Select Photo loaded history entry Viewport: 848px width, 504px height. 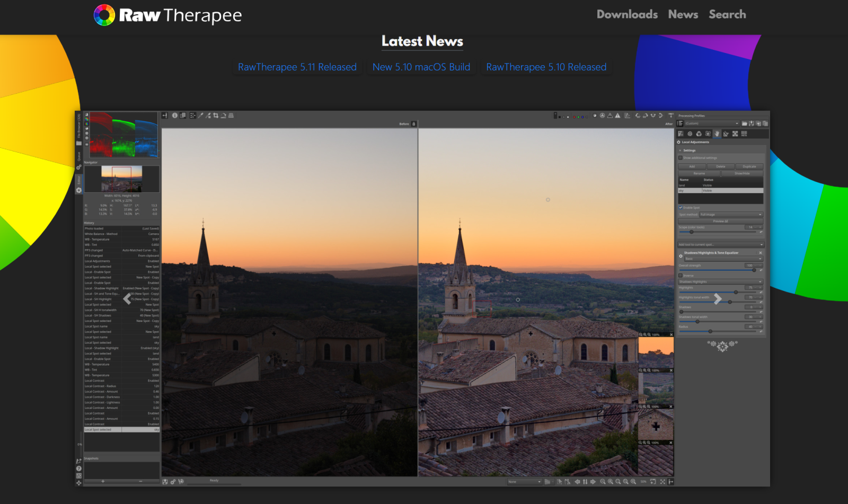click(x=122, y=228)
